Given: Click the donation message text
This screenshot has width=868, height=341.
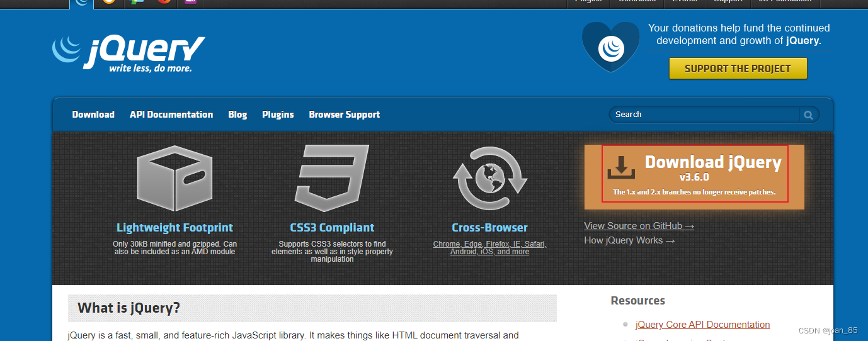Looking at the screenshot, I should pyautogui.click(x=739, y=34).
